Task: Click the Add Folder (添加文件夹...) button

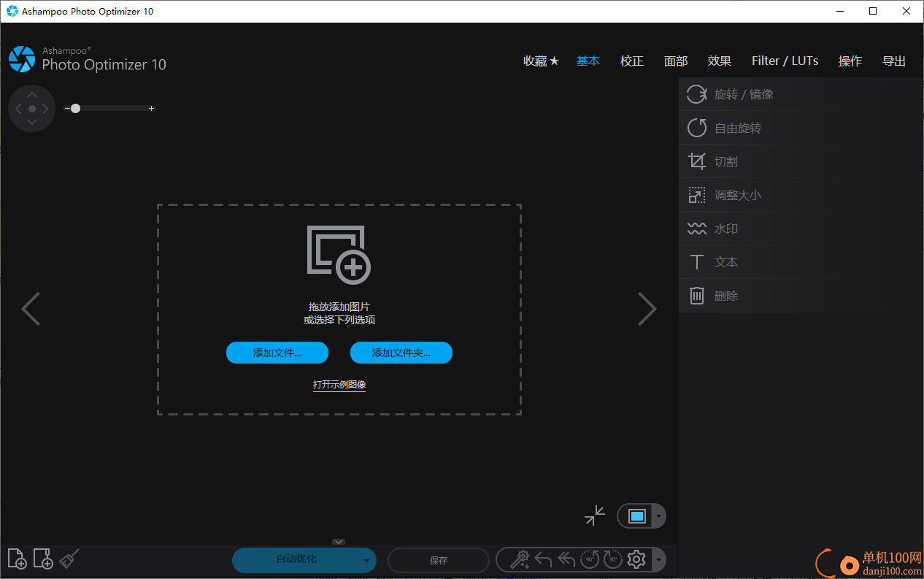Action: (401, 353)
